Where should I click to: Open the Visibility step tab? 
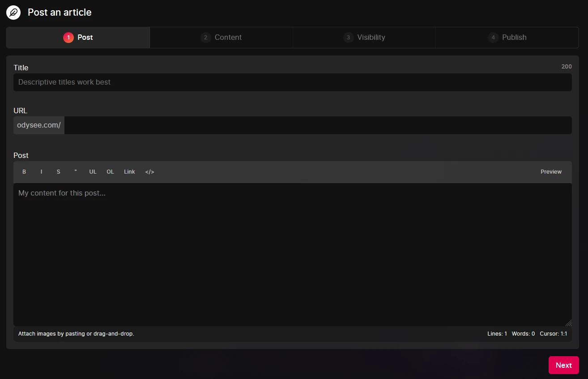(364, 38)
